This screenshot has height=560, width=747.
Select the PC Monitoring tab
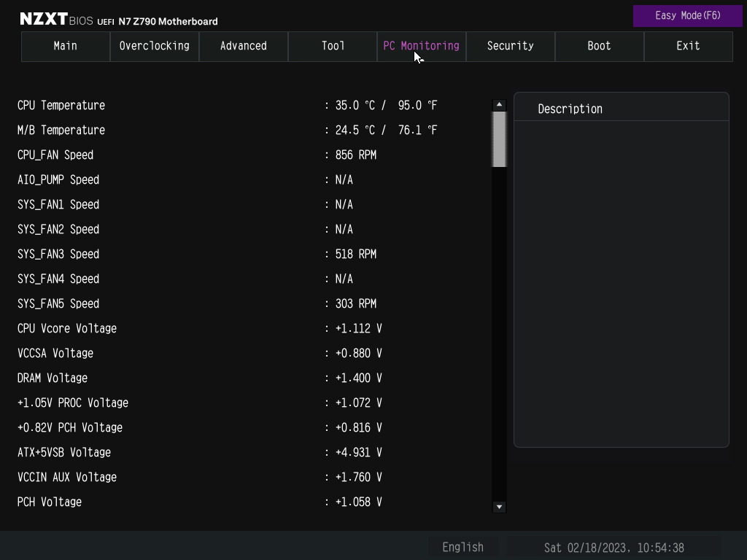(421, 46)
